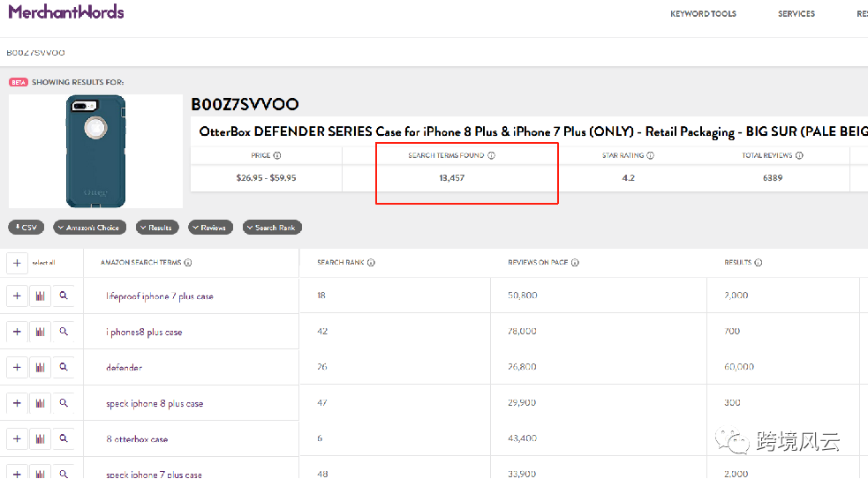Open 'speck iphone 7 plus case' keyword
868x479 pixels.
pyautogui.click(x=154, y=474)
